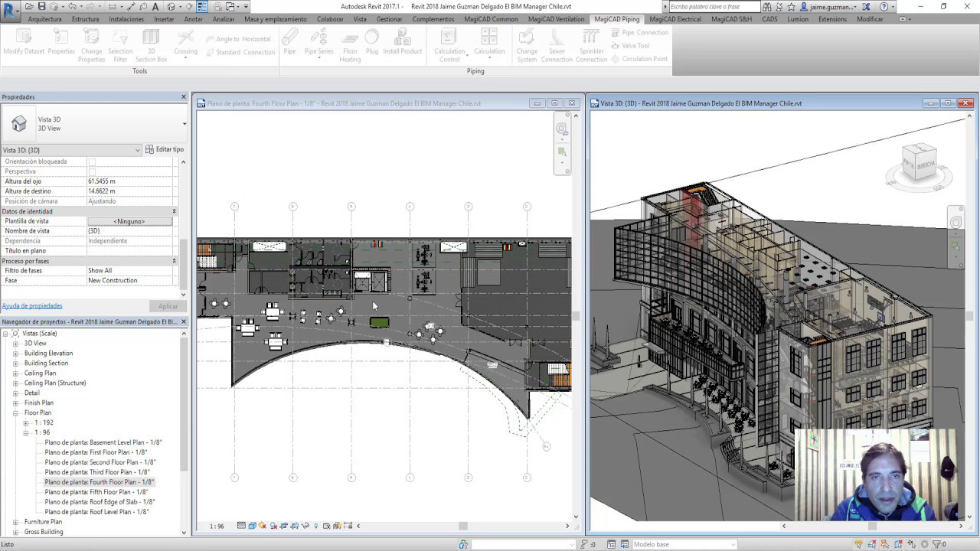980x551 pixels.
Task: Click the 1 : 96 view scale button
Action: point(217,527)
